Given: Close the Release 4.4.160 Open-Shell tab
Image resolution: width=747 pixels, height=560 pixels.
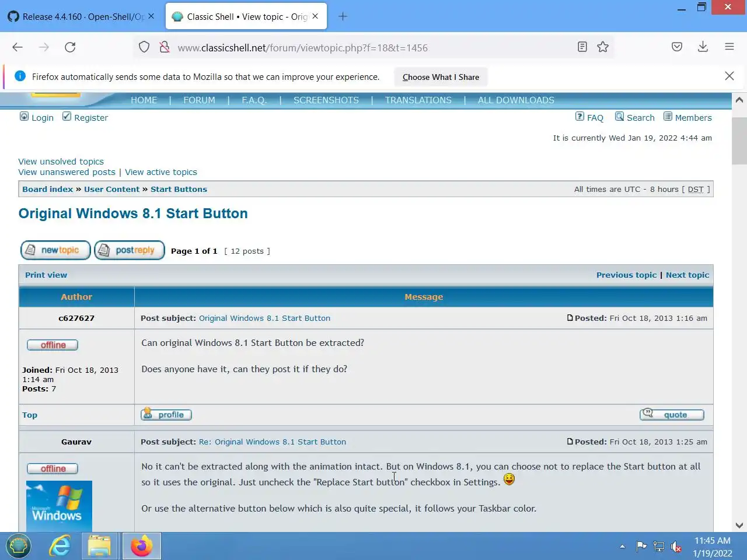Looking at the screenshot, I should click(151, 16).
